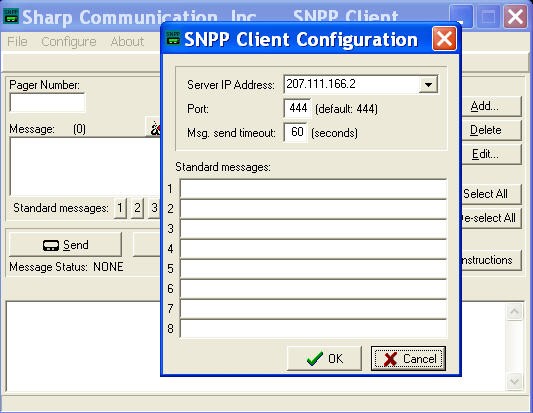Open the Configure menu in main window
Viewport: 533px width, 413px height.
click(x=69, y=42)
